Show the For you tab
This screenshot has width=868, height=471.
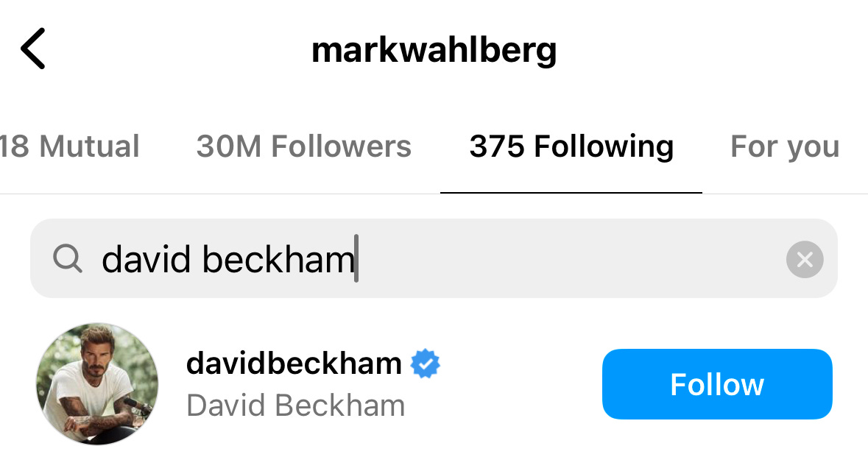pos(785,146)
